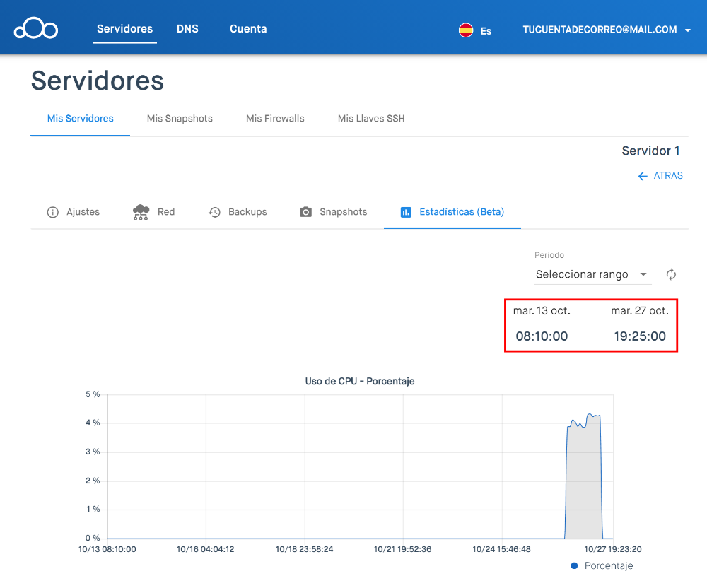The image size is (707, 588).
Task: Select the Es language label
Action: tap(486, 31)
